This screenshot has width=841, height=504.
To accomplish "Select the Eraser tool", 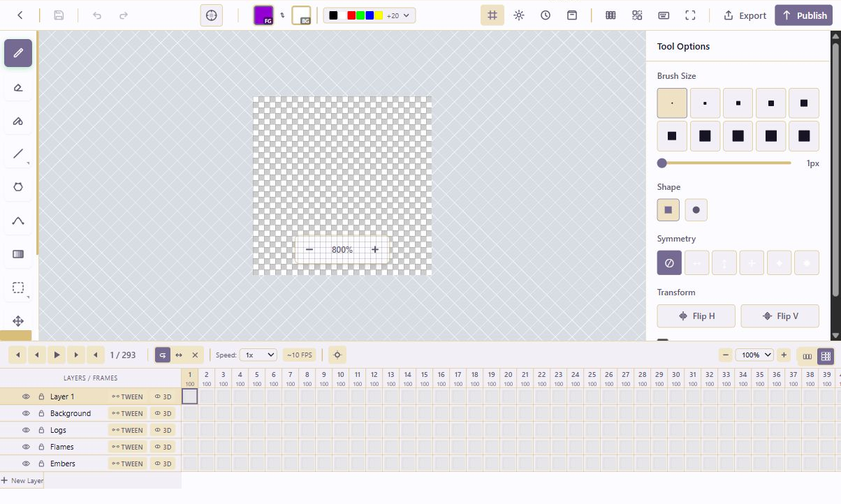I will pyautogui.click(x=18, y=87).
